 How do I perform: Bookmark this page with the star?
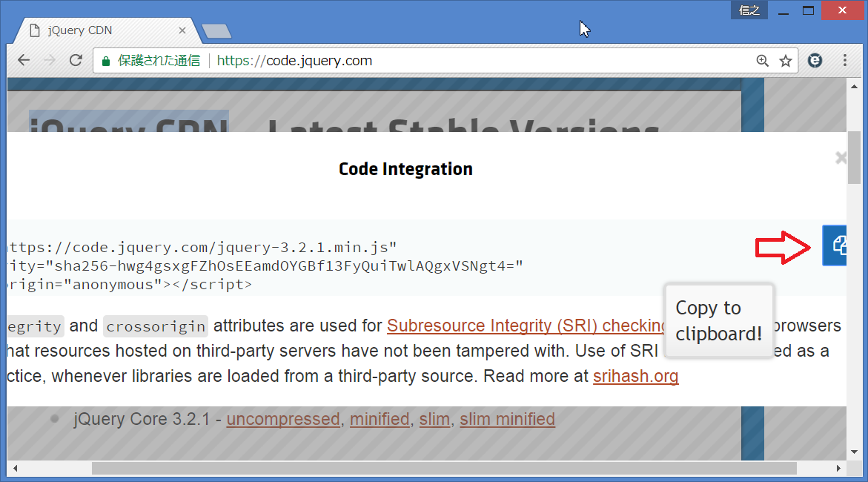tap(786, 61)
